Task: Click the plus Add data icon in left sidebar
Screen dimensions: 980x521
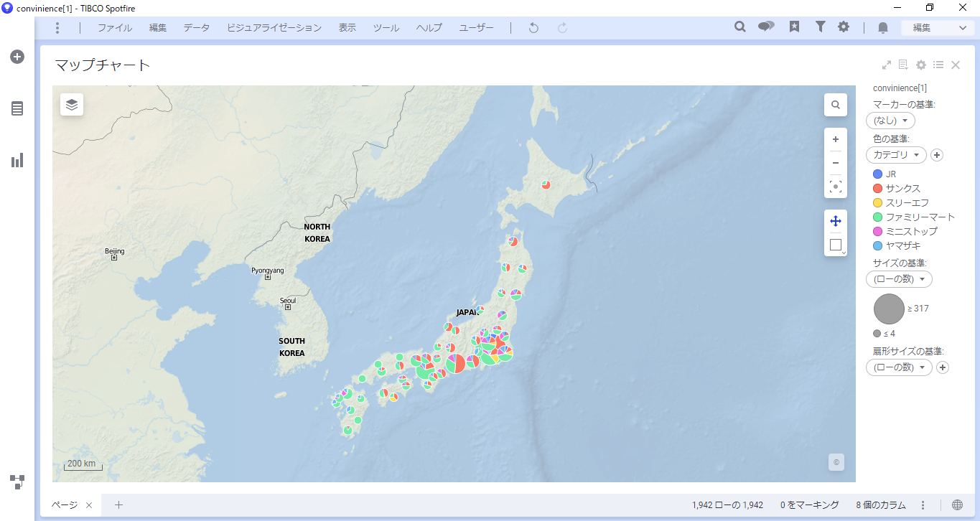Action: (17, 57)
